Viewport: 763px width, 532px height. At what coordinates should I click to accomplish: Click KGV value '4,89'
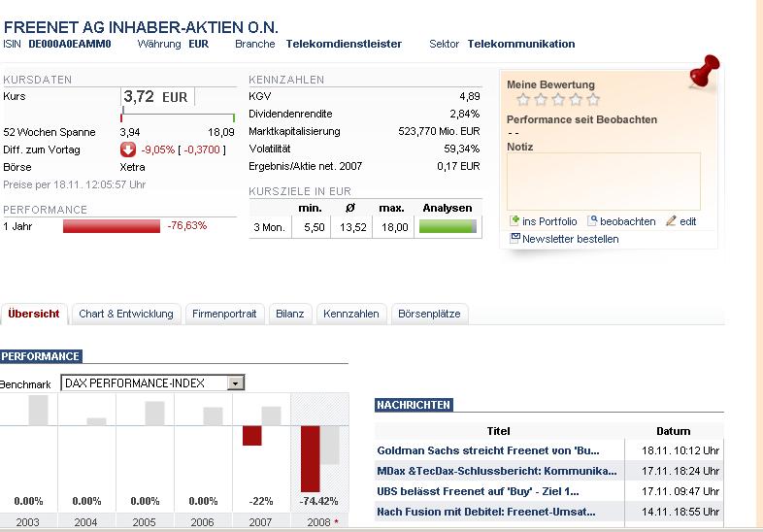[x=470, y=96]
